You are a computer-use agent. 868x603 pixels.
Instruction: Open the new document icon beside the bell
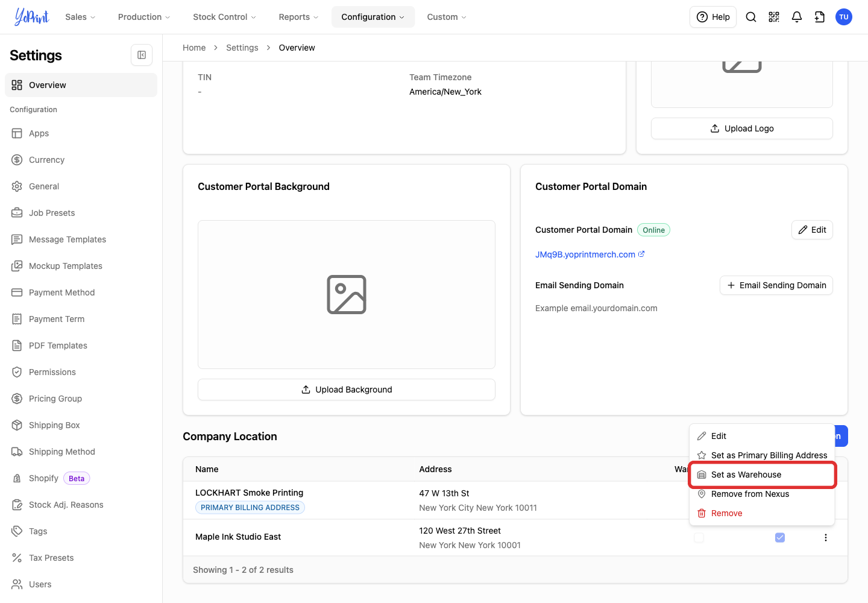(x=820, y=17)
